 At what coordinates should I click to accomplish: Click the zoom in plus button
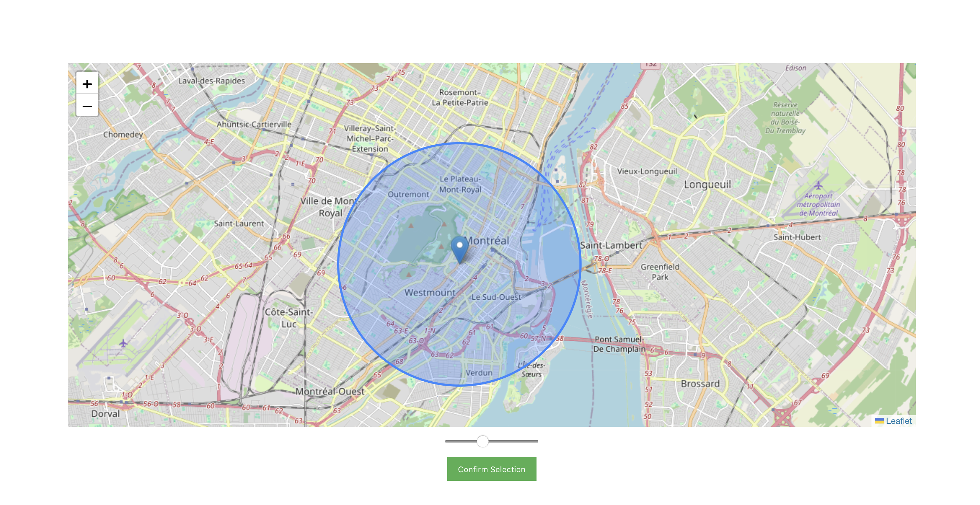pos(87,84)
